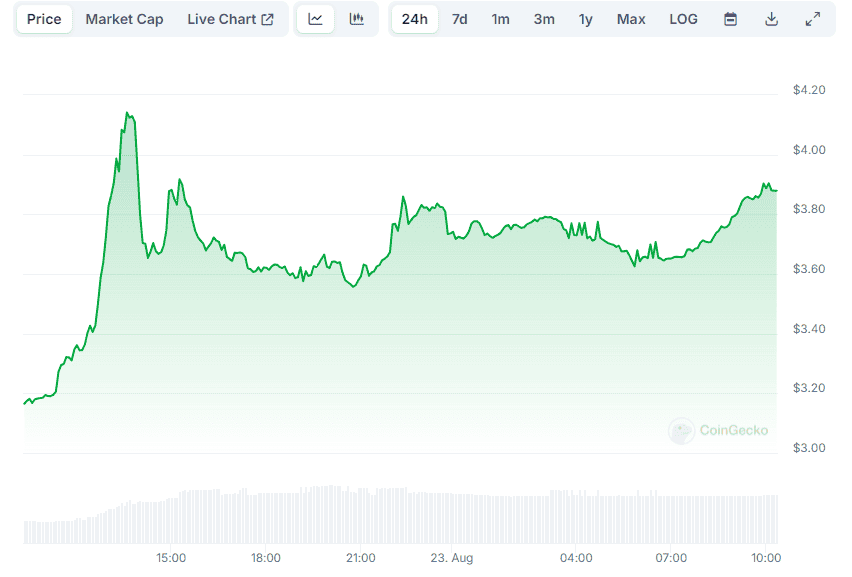
Task: Open Live Chart in new window
Action: click(230, 19)
